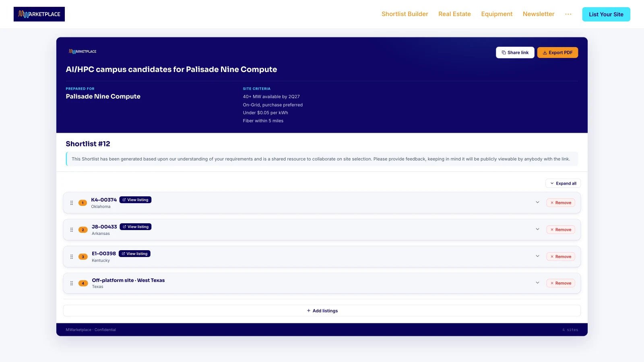Screen dimensions: 644x362
Task: Remove the Off-platform West Texas site
Action: coord(561,283)
